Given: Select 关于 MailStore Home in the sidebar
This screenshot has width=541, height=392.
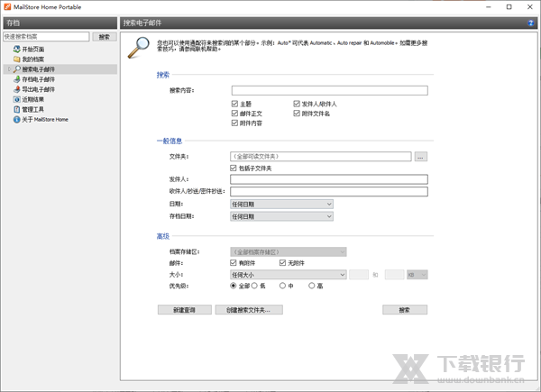Looking at the screenshot, I should click(x=45, y=119).
